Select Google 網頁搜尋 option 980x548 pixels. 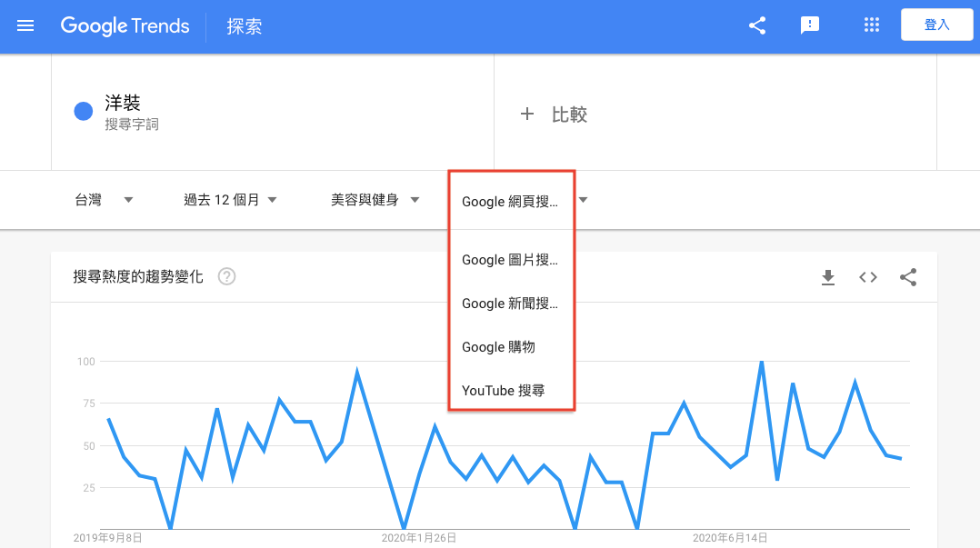point(511,202)
